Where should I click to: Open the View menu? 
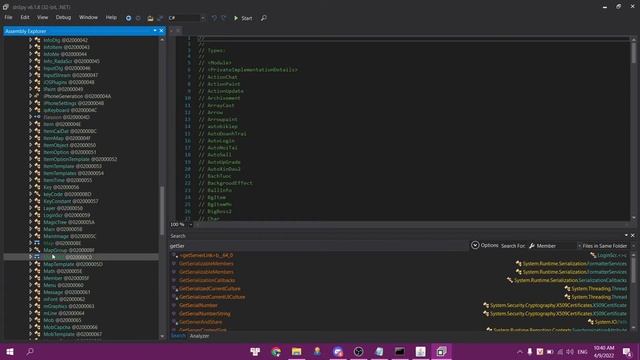point(42,18)
